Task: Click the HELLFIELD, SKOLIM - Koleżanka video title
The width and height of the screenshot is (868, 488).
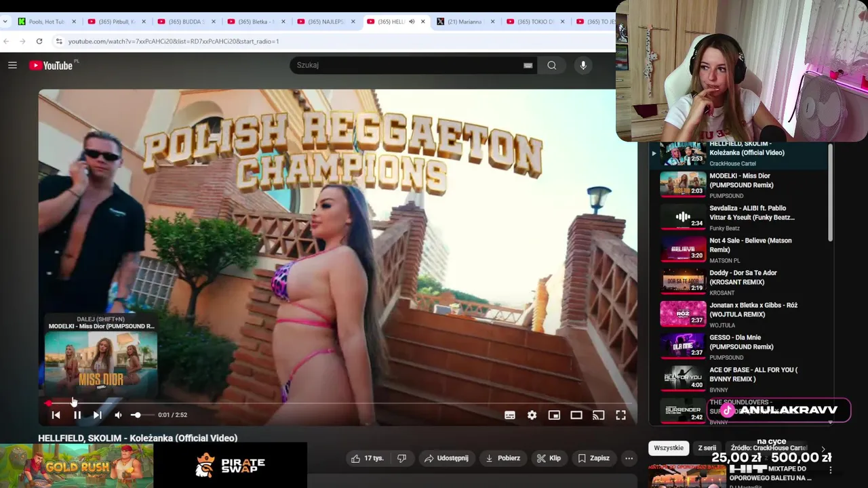Action: coord(138,438)
